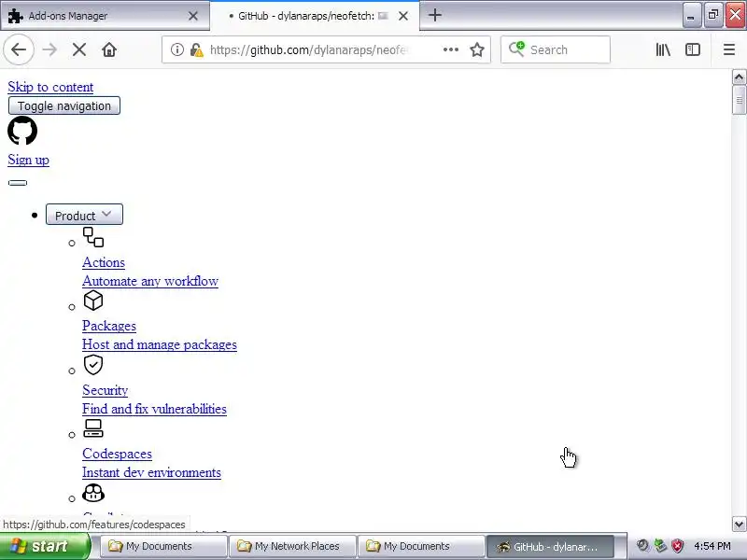Click the search engine magnifier icon
Screen dimensions: 747x560
pyautogui.click(x=517, y=49)
